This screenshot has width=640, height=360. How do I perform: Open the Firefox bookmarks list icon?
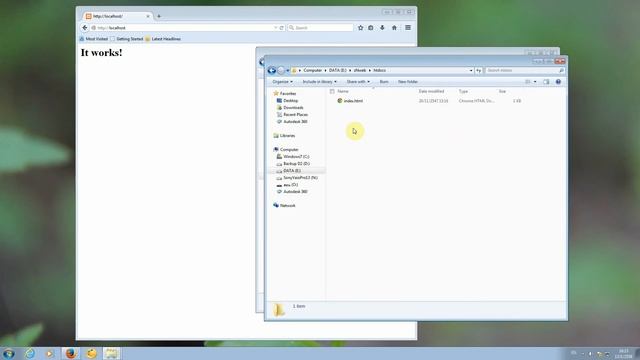(371, 28)
